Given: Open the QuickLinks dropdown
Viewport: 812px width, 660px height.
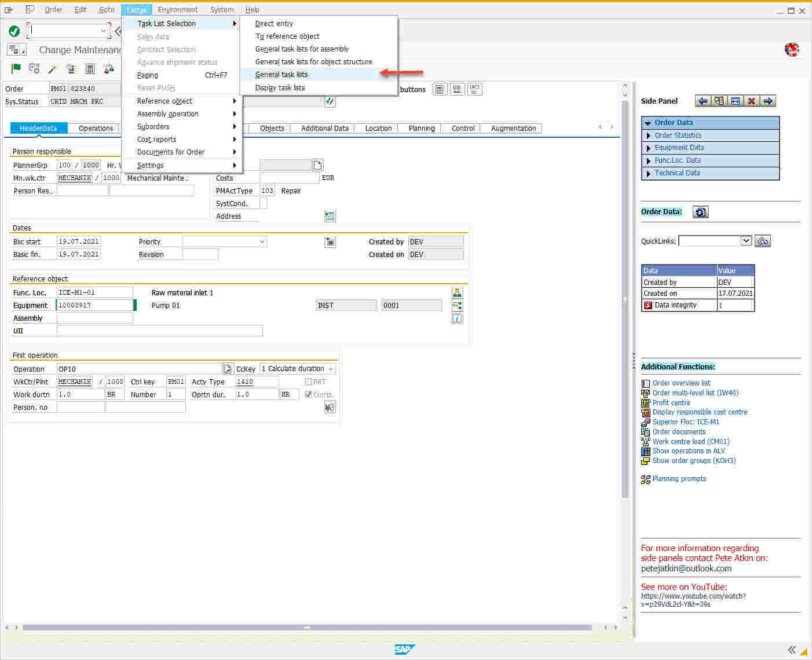Looking at the screenshot, I should click(x=746, y=241).
